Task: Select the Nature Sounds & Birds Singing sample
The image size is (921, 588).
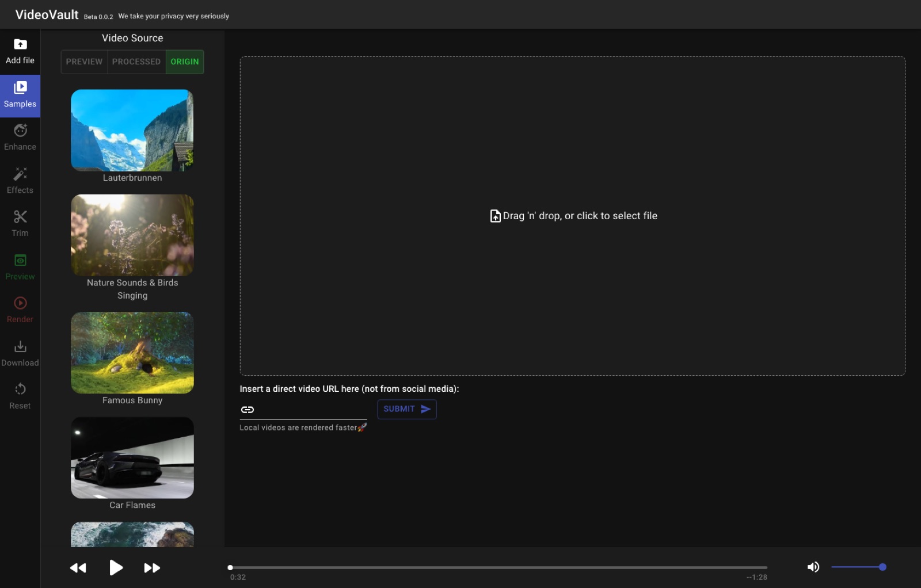Action: (x=132, y=235)
